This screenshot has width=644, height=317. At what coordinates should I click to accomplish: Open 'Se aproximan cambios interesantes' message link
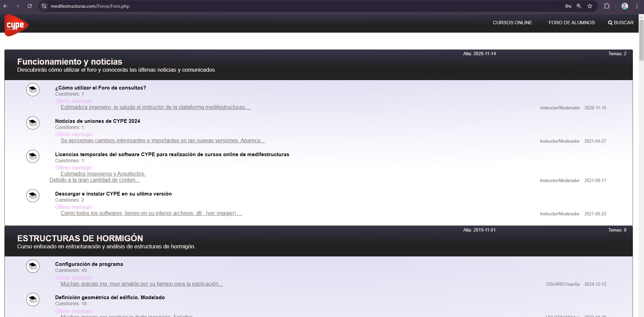coord(163,141)
